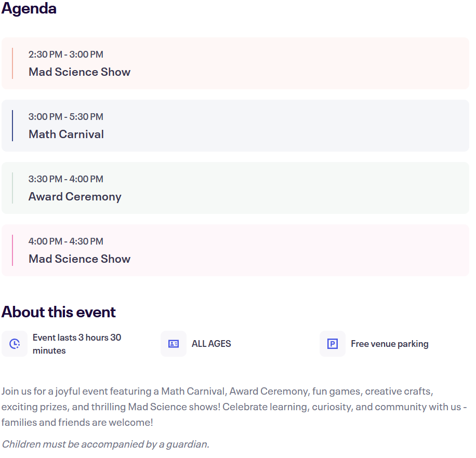
Task: Click the Math Carnival title text
Action: click(66, 134)
